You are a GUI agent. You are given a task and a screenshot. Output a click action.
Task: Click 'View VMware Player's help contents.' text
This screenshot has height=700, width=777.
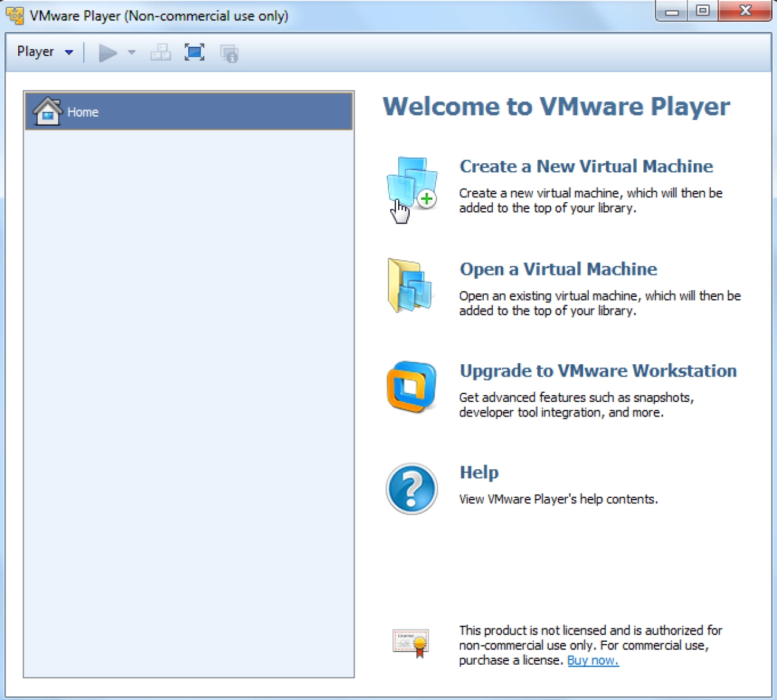558,499
